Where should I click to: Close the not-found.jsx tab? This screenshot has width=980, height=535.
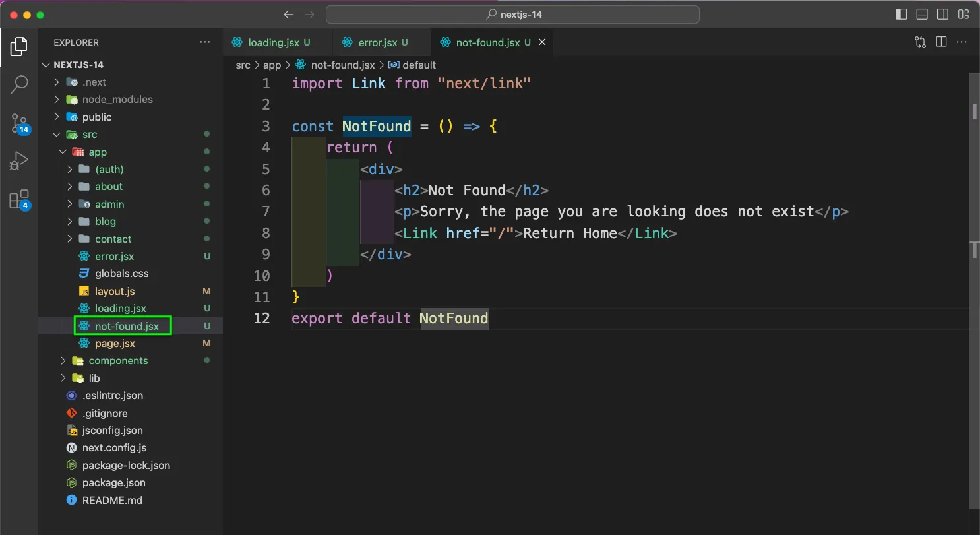click(x=542, y=42)
